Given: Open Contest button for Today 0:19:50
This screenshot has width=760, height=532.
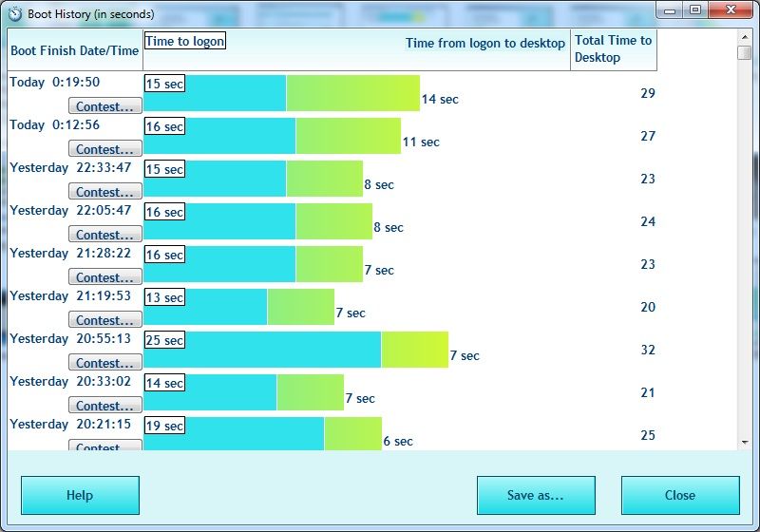Looking at the screenshot, I should coord(105,106).
